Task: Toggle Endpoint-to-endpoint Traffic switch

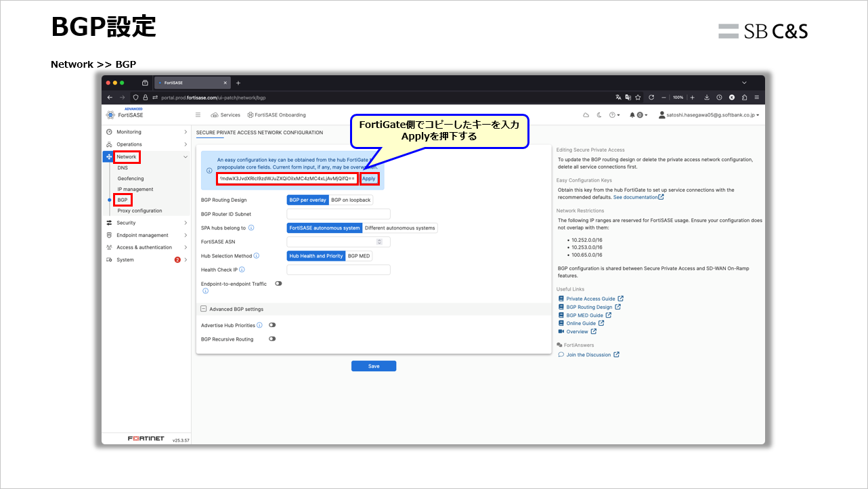Action: pos(278,284)
